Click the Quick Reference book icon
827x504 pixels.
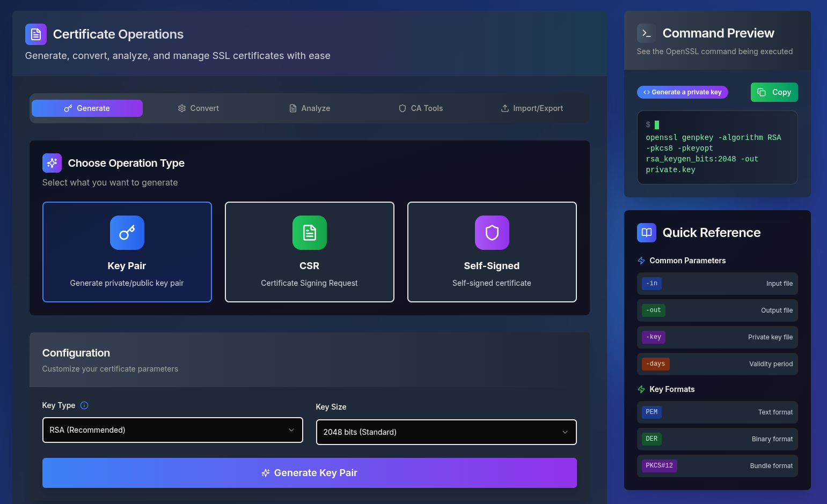pyautogui.click(x=646, y=233)
